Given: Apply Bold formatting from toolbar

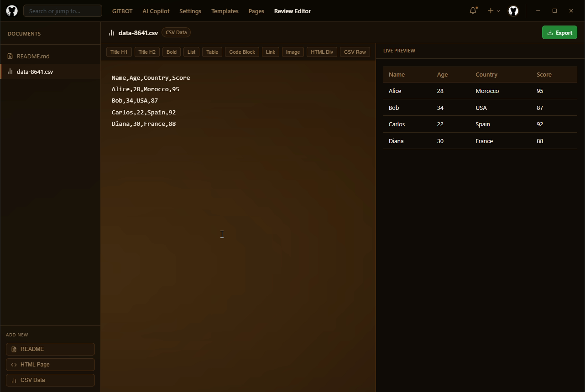Looking at the screenshot, I should pyautogui.click(x=172, y=52).
